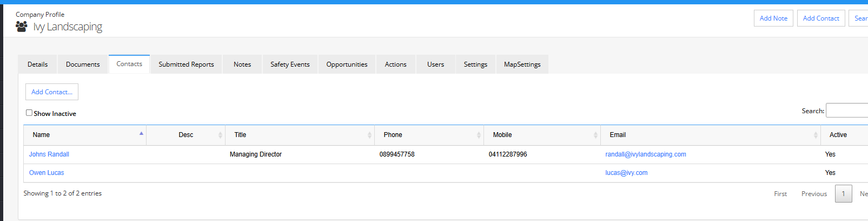This screenshot has height=221, width=868.
Task: Sort contacts by Title column
Action: pos(300,135)
